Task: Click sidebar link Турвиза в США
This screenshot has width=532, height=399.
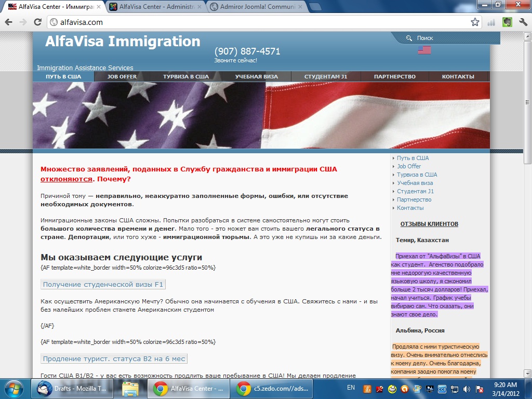Action: [x=417, y=175]
